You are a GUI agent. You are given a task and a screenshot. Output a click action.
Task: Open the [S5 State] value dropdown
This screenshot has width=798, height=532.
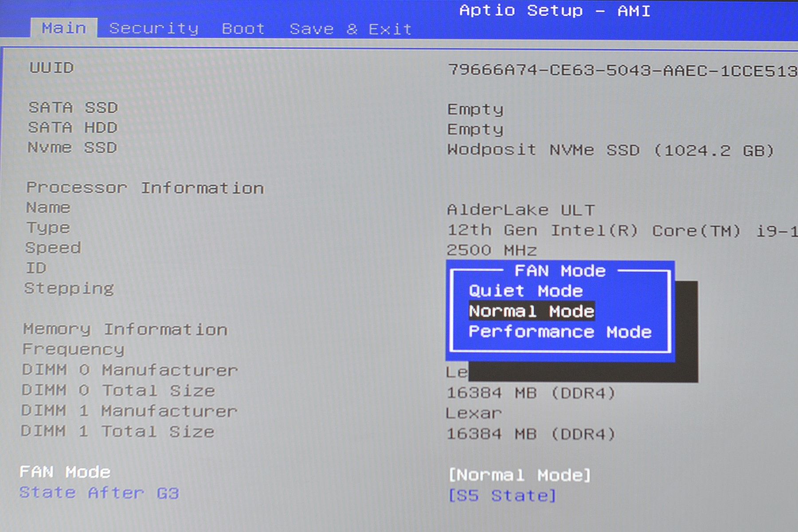pyautogui.click(x=502, y=495)
